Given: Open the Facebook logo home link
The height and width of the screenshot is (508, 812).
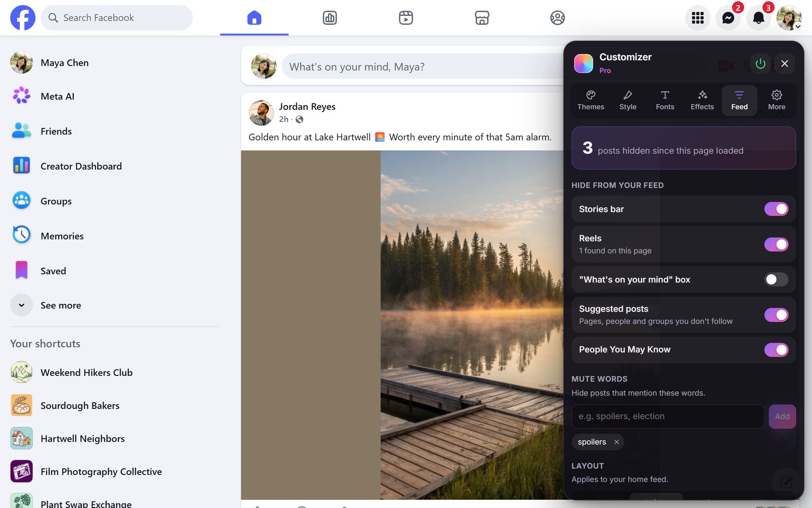Looking at the screenshot, I should tap(23, 18).
